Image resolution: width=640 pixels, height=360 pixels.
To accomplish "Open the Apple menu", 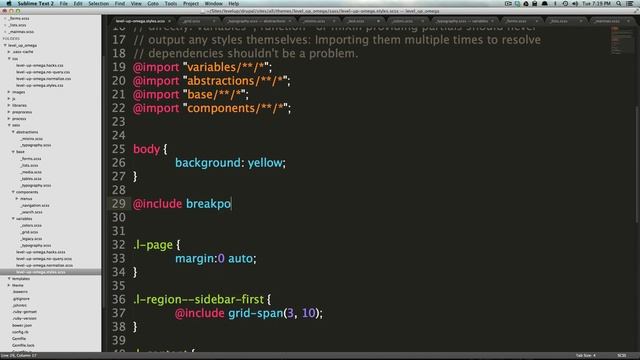I will 9,3.
